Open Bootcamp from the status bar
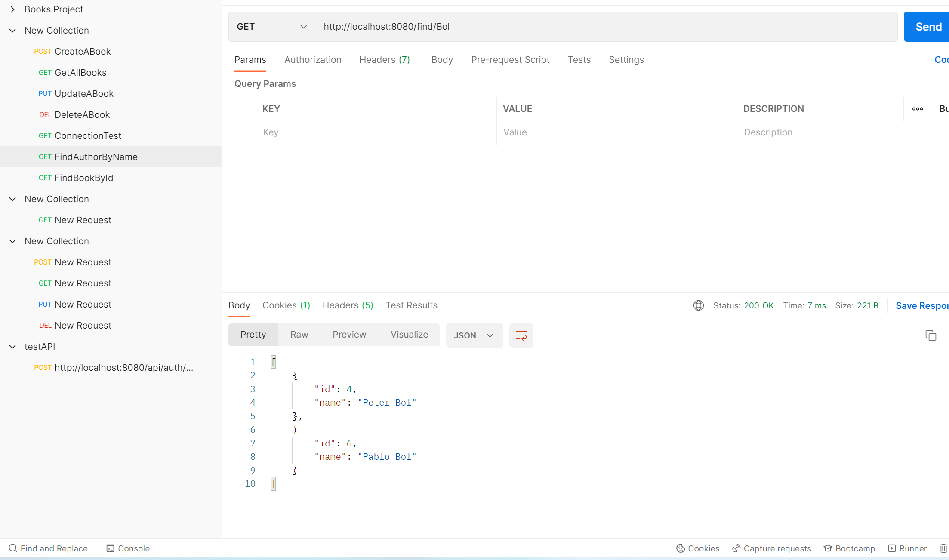 click(848, 548)
